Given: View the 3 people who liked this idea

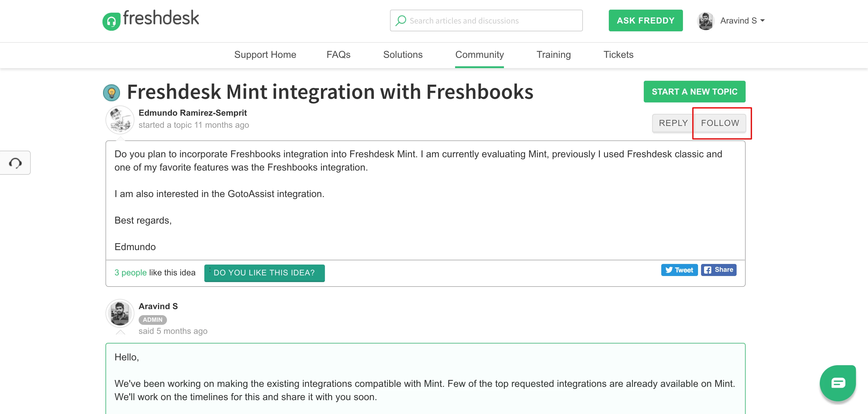Looking at the screenshot, I should coord(131,272).
